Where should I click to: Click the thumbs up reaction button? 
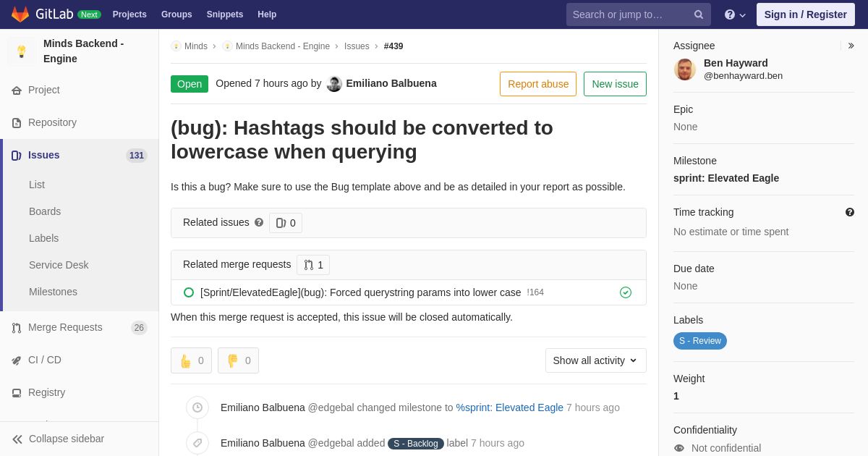[191, 360]
